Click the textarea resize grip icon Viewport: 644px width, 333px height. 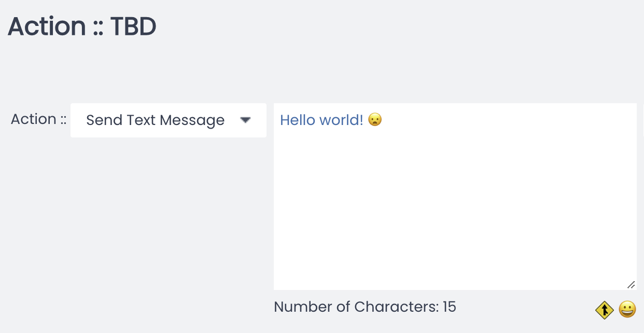tap(631, 284)
